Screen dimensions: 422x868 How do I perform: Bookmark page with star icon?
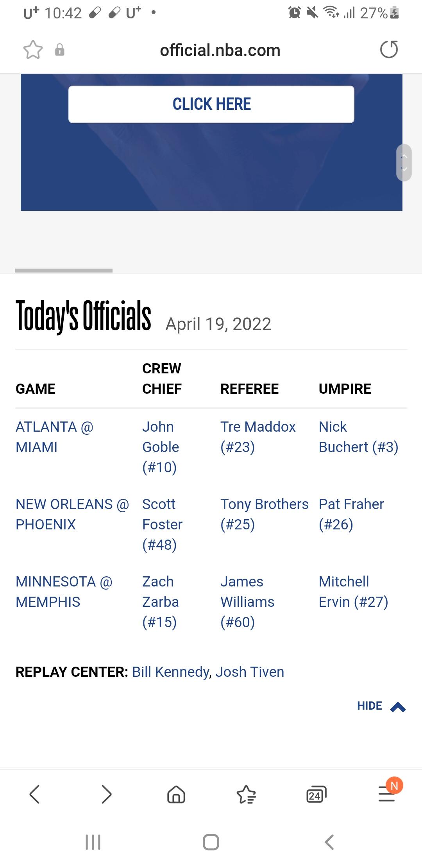click(x=33, y=50)
